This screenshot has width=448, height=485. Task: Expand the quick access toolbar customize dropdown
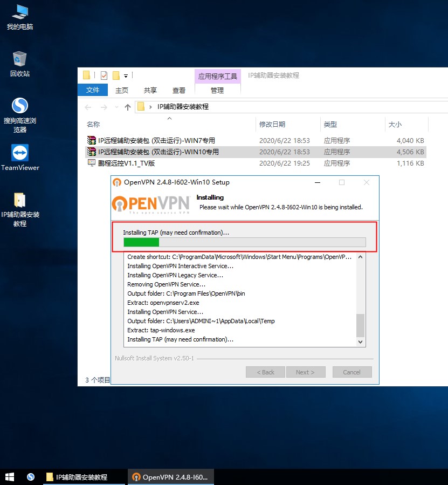[126, 76]
